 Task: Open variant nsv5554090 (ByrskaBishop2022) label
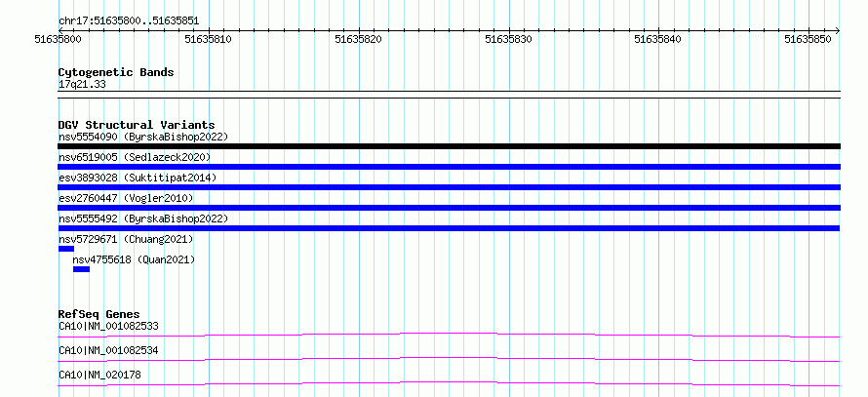(143, 137)
